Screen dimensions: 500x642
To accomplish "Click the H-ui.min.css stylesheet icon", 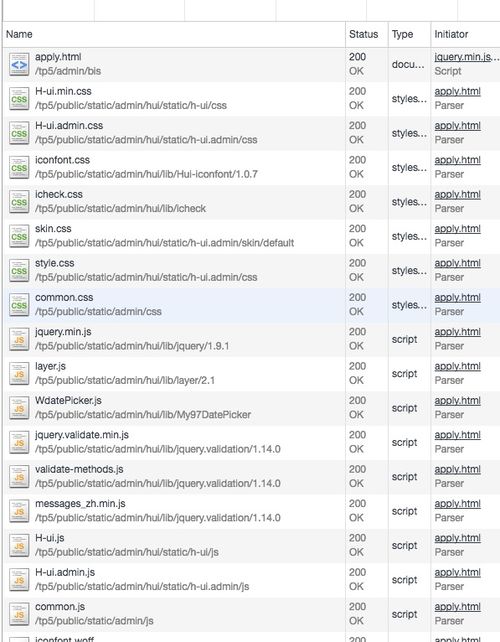I will tap(19, 99).
